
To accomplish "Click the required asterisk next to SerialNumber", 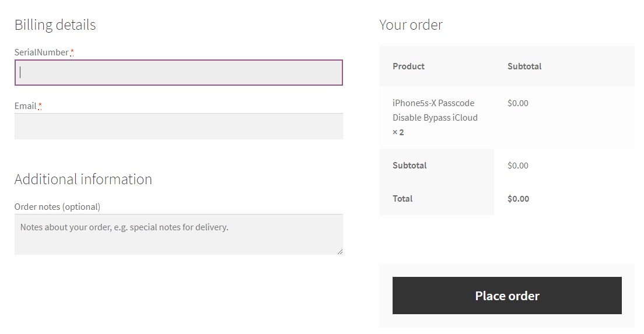I will 72,52.
